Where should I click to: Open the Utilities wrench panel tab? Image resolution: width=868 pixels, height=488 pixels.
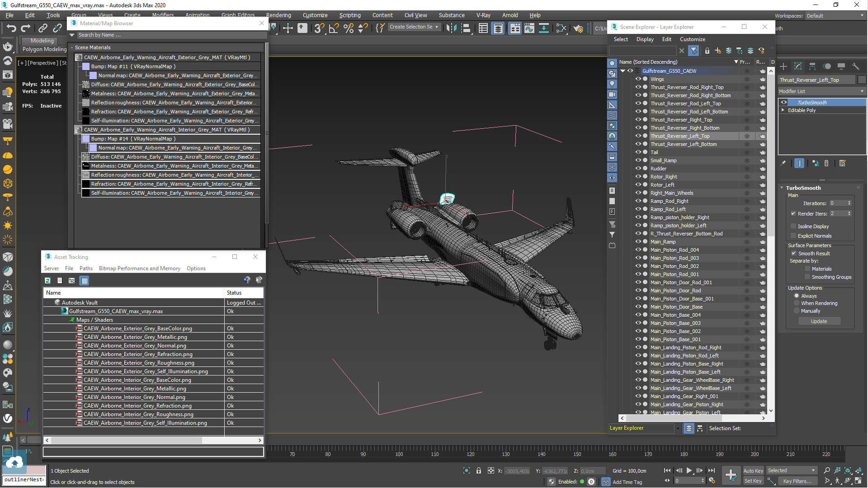855,66
